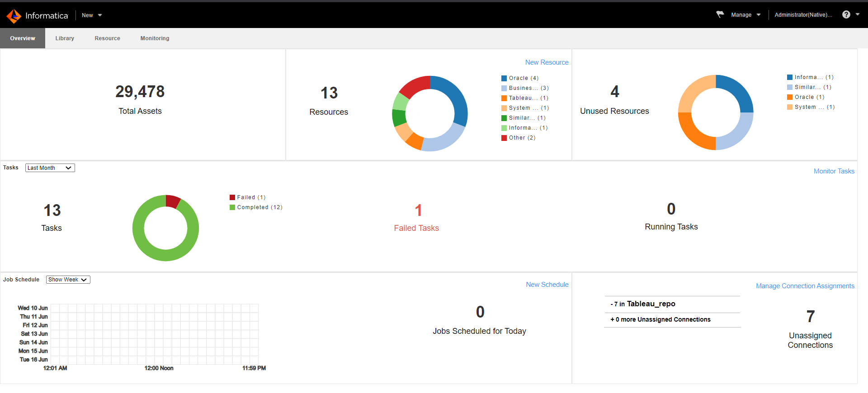
Task: Click the Informatica logo icon
Action: pyautogui.click(x=14, y=16)
